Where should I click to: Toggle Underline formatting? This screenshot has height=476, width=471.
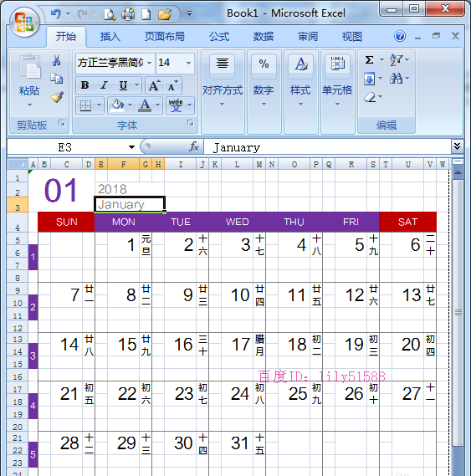point(123,85)
